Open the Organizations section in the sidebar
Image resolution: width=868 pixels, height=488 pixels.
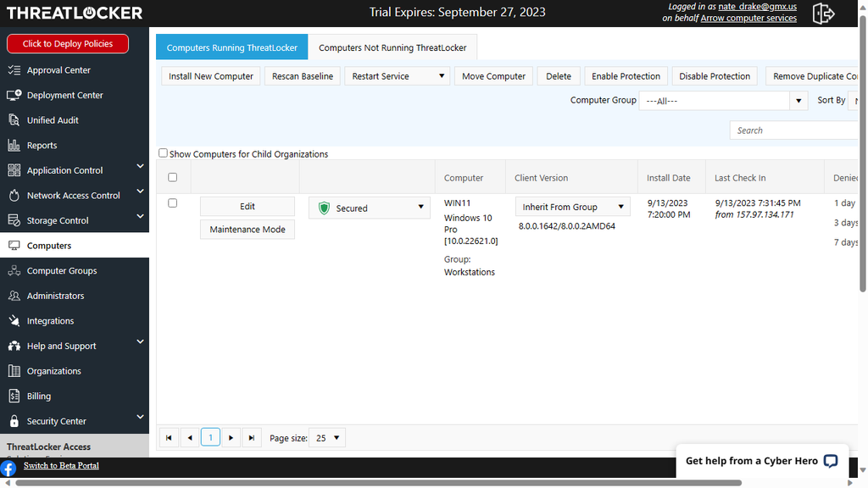(15, 370)
